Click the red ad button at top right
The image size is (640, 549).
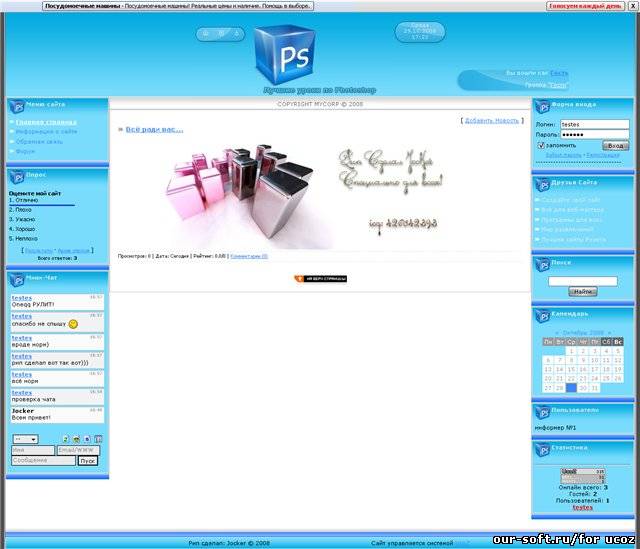pos(585,6)
